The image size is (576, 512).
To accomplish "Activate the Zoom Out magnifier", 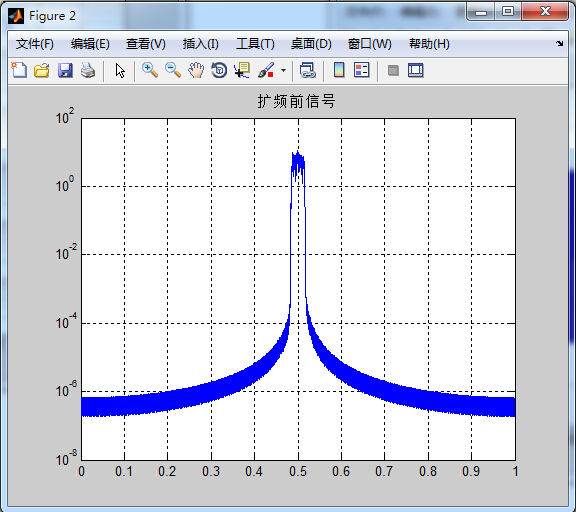I will coord(173,70).
